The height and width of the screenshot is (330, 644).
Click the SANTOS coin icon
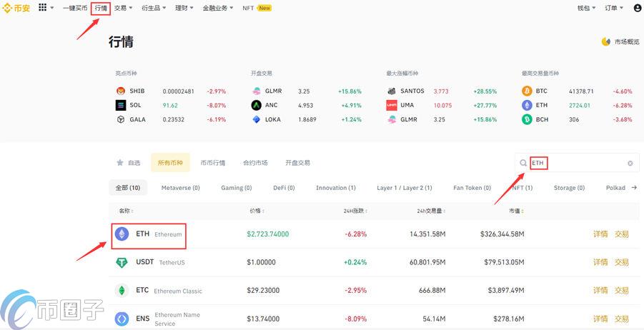[x=392, y=91]
